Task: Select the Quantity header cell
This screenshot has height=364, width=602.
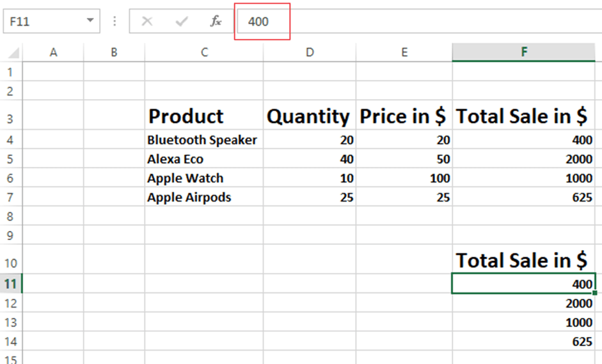Action: pos(310,116)
